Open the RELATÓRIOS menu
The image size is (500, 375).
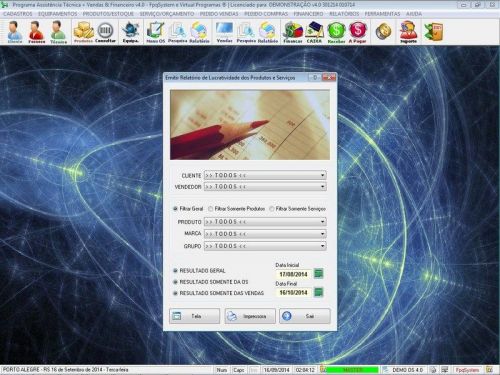click(344, 14)
